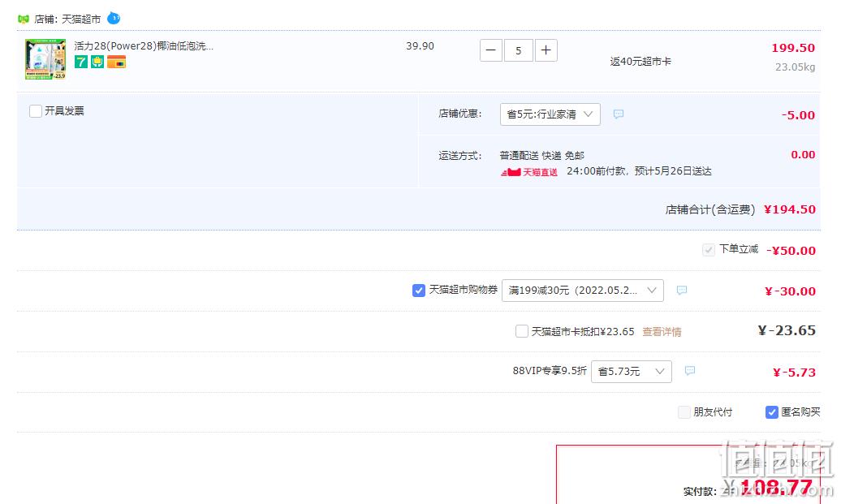
Task: Click the store discount amount -5.00
Action: (x=798, y=114)
